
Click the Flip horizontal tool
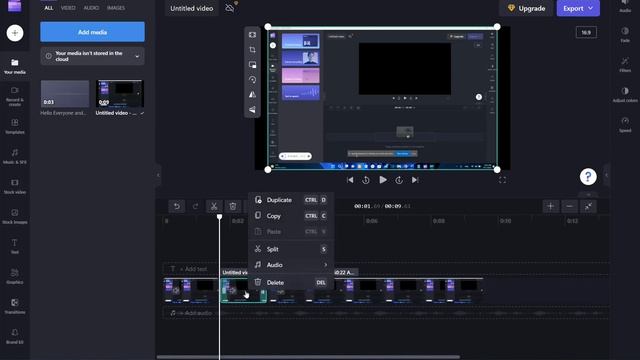click(x=252, y=94)
